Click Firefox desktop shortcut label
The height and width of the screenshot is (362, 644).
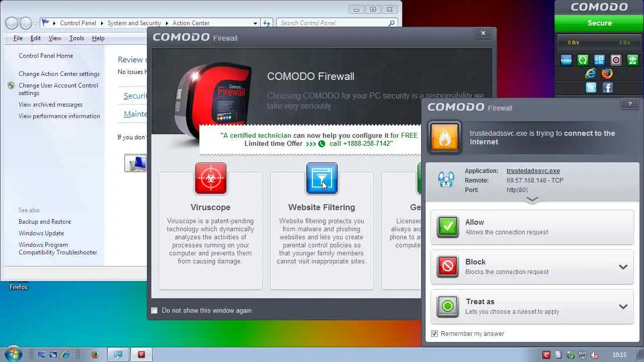tap(19, 287)
